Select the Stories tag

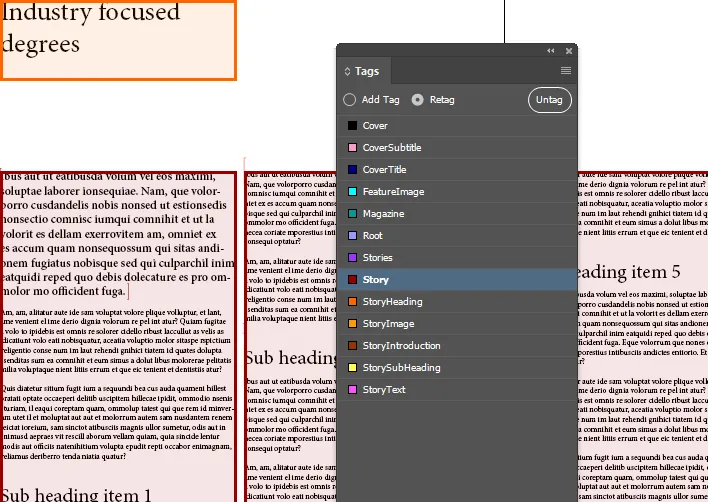pyautogui.click(x=457, y=257)
